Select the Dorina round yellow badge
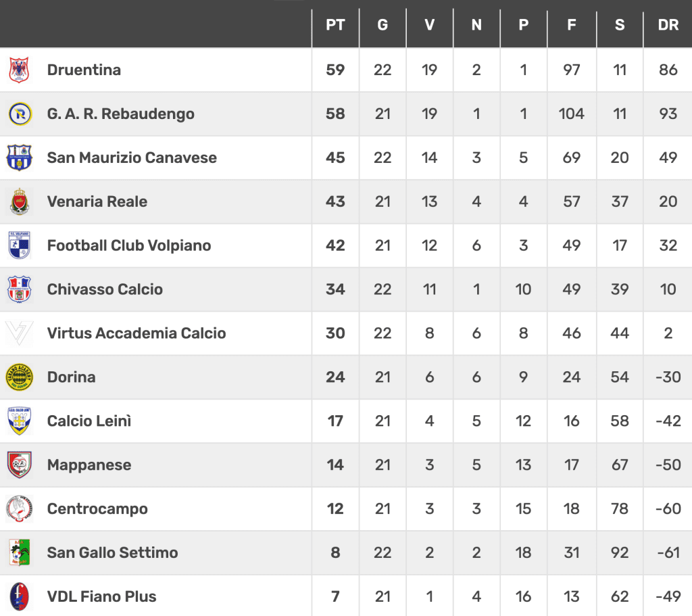The width and height of the screenshot is (692, 616). pyautogui.click(x=20, y=377)
